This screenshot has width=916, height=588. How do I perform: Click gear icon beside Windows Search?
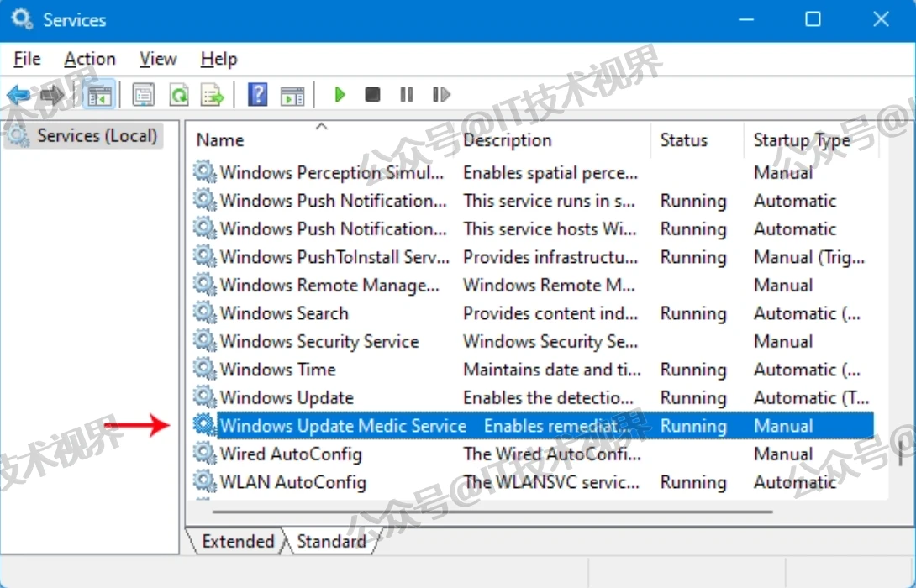tap(204, 312)
